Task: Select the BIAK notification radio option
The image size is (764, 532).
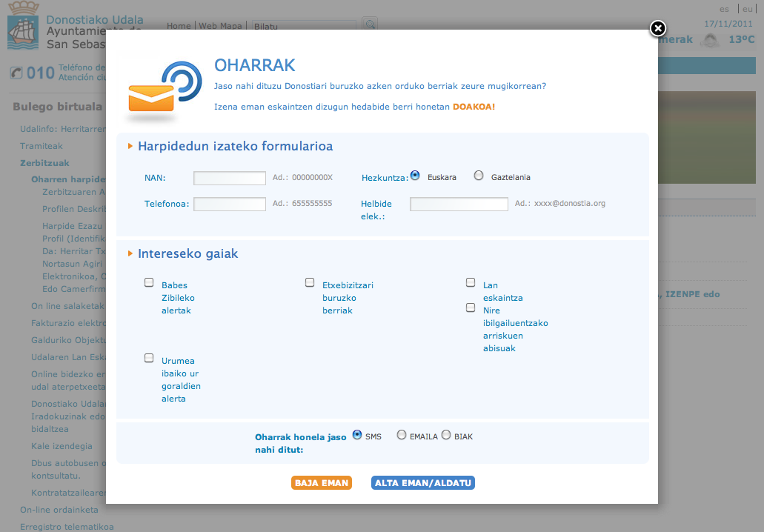Action: pos(446,435)
